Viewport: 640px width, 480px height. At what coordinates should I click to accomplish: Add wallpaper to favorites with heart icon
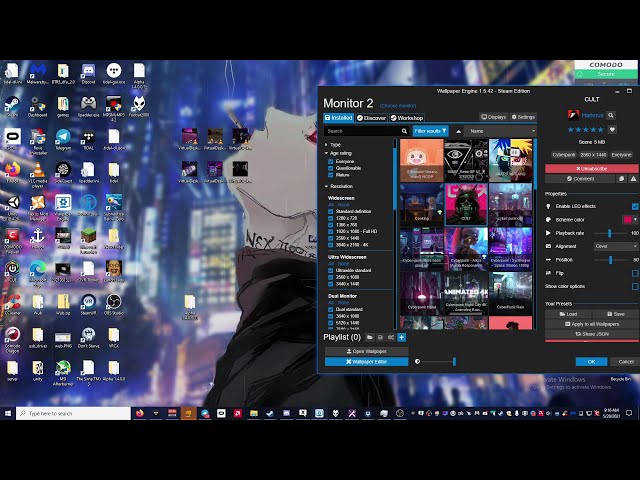[x=612, y=130]
